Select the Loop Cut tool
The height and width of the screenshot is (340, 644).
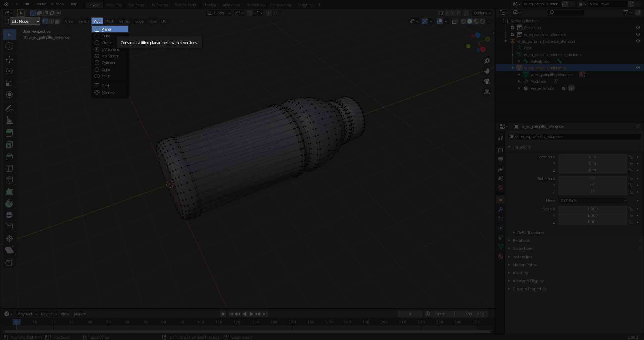pos(9,168)
